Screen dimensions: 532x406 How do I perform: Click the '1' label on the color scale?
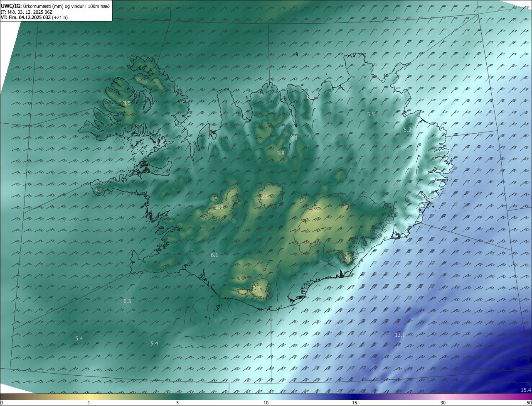89,403
